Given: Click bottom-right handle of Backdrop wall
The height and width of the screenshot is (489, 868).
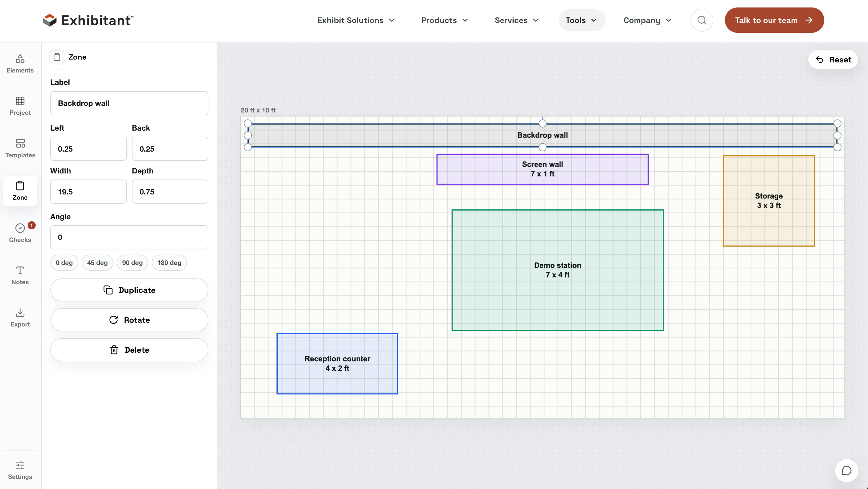Looking at the screenshot, I should click(837, 147).
